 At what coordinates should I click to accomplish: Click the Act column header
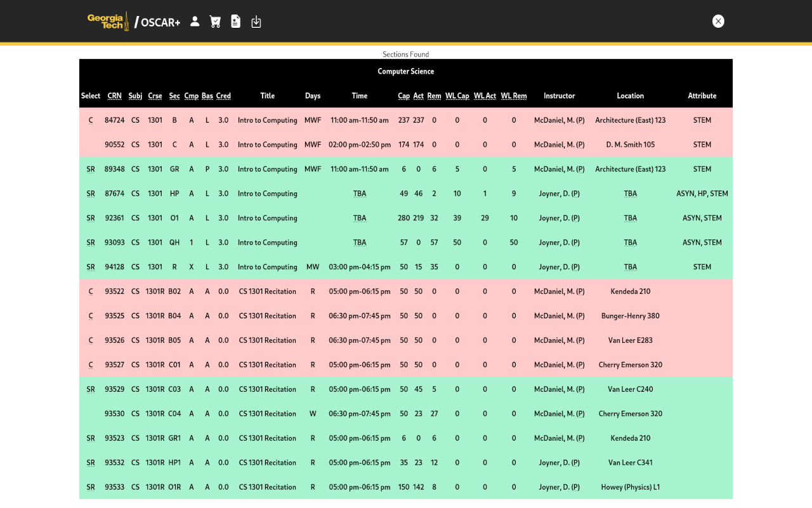pyautogui.click(x=419, y=96)
